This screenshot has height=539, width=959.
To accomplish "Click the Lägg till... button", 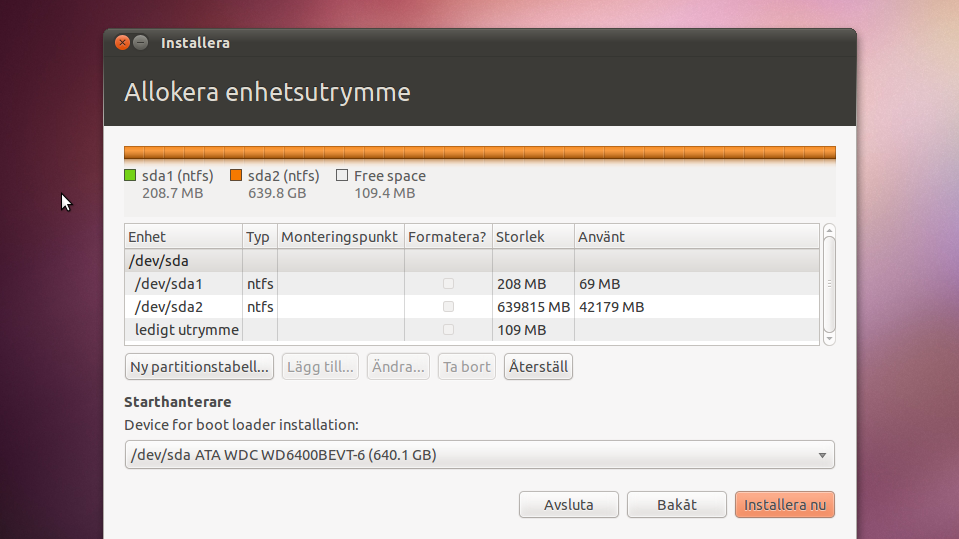I will click(320, 366).
